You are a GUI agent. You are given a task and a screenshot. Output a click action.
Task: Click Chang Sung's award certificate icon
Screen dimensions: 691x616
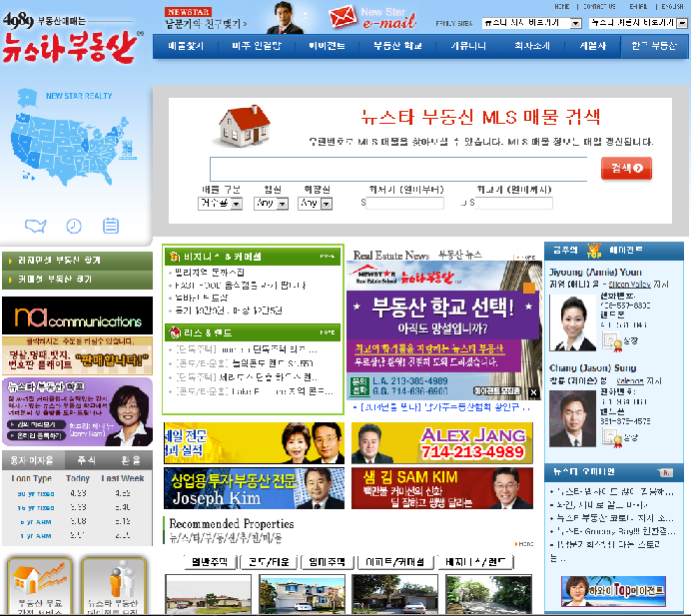(612, 438)
